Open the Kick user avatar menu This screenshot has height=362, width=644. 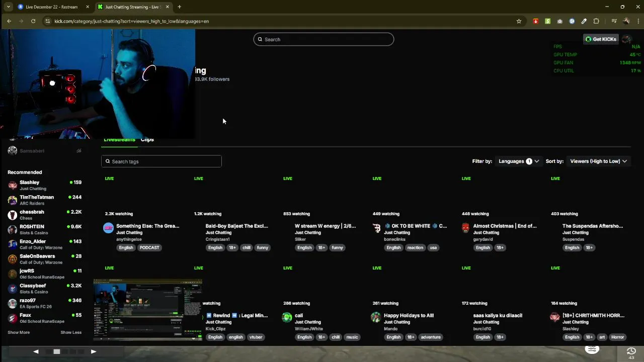[x=627, y=39]
